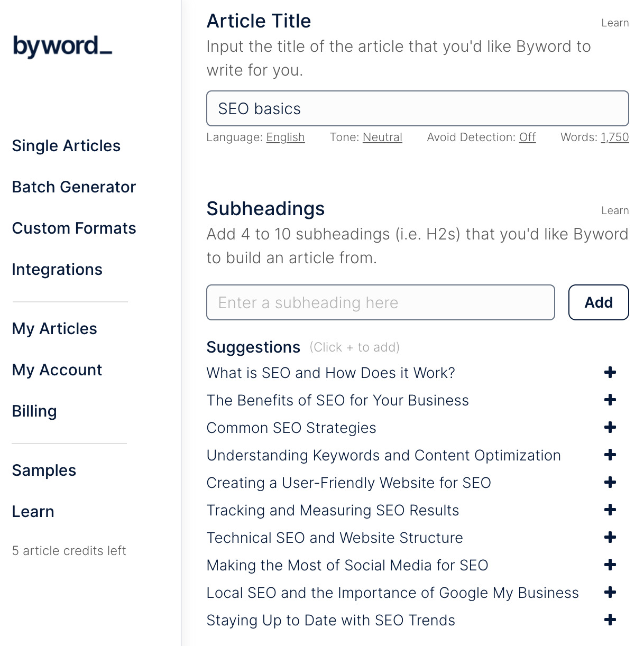Turn on Avoid Detection setting
The width and height of the screenshot is (644, 646).
coord(527,137)
